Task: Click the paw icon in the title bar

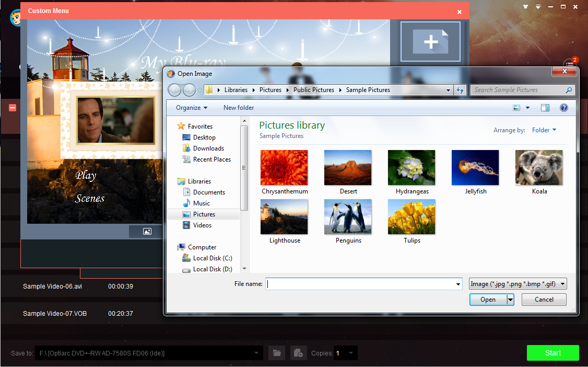Action: click(525, 6)
